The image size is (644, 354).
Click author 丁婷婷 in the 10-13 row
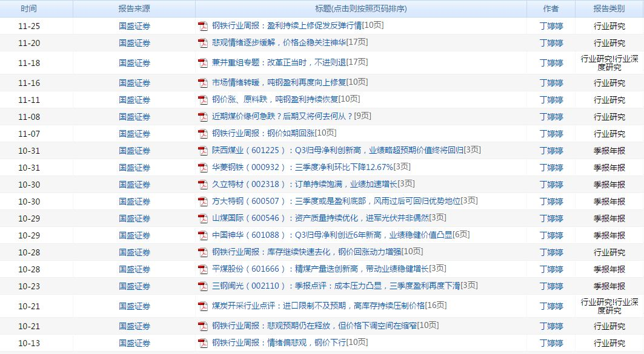click(551, 343)
